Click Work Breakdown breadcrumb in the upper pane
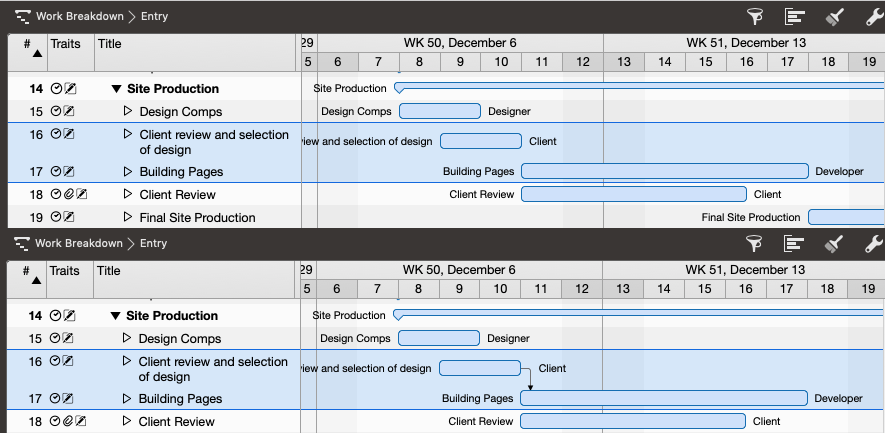This screenshot has width=885, height=433. (x=79, y=16)
